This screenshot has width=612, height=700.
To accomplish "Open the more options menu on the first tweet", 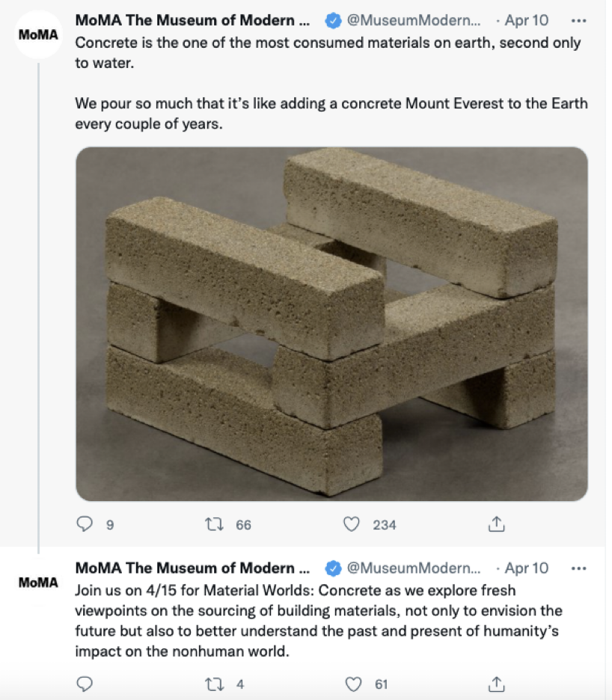I will pyautogui.click(x=578, y=20).
